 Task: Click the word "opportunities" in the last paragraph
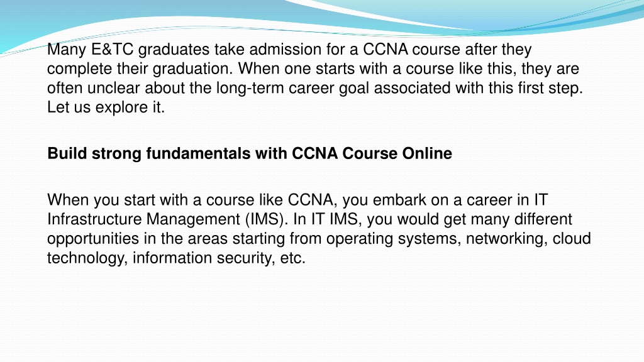93,239
